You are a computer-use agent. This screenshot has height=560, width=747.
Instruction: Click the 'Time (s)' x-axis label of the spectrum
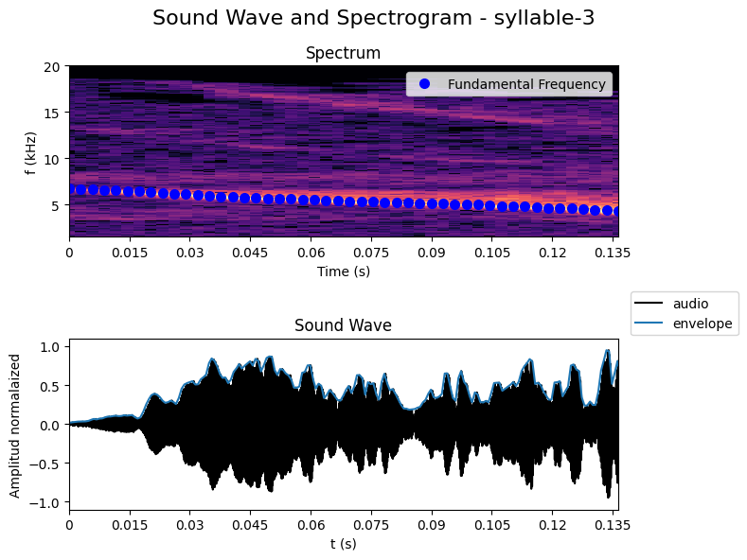[x=343, y=271]
